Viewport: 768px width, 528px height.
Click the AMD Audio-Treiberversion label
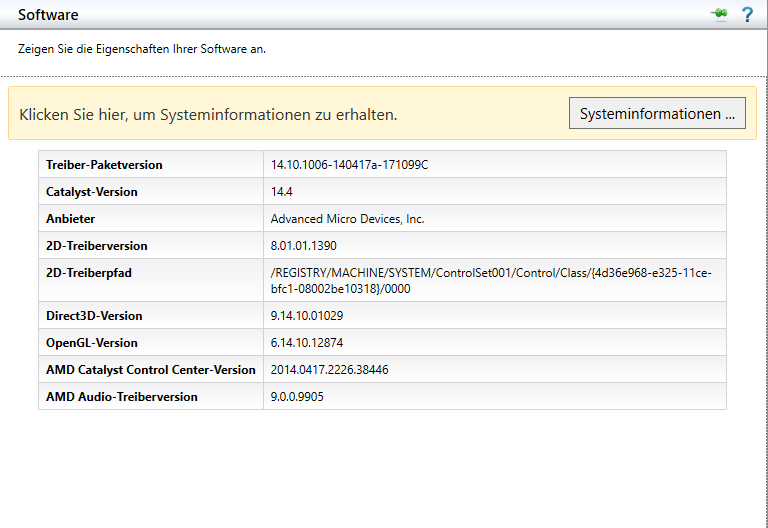pyautogui.click(x=122, y=396)
